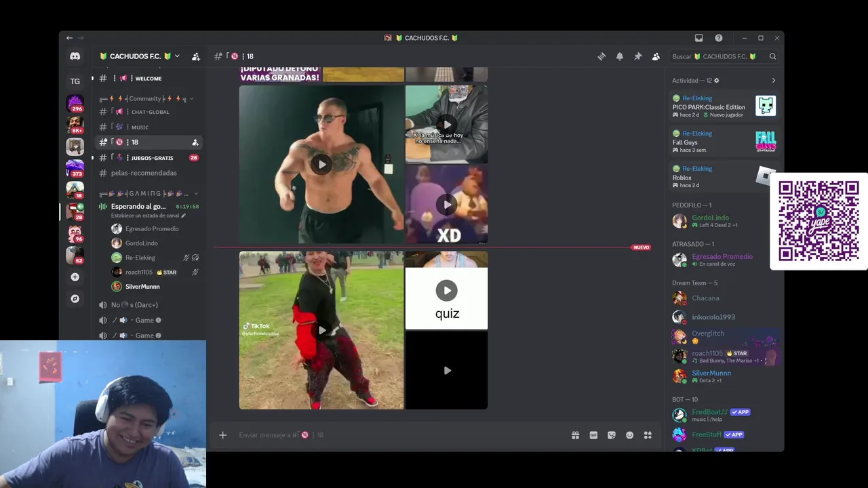Play the quiz video thumbnail

446,291
